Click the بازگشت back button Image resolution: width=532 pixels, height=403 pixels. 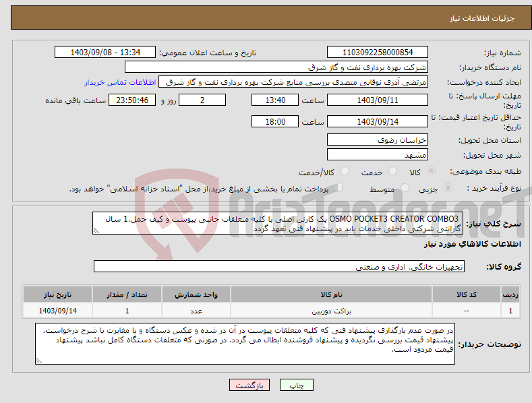pyautogui.click(x=249, y=385)
